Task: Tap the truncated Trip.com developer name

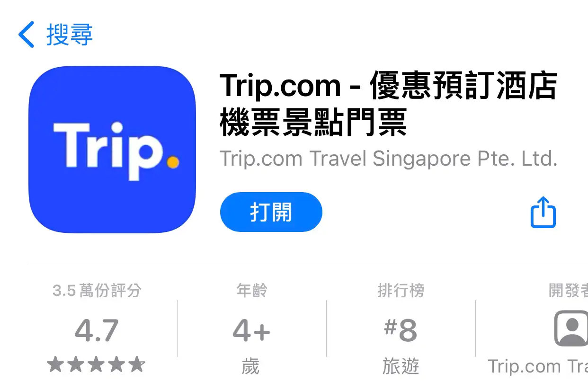Action: [x=538, y=367]
